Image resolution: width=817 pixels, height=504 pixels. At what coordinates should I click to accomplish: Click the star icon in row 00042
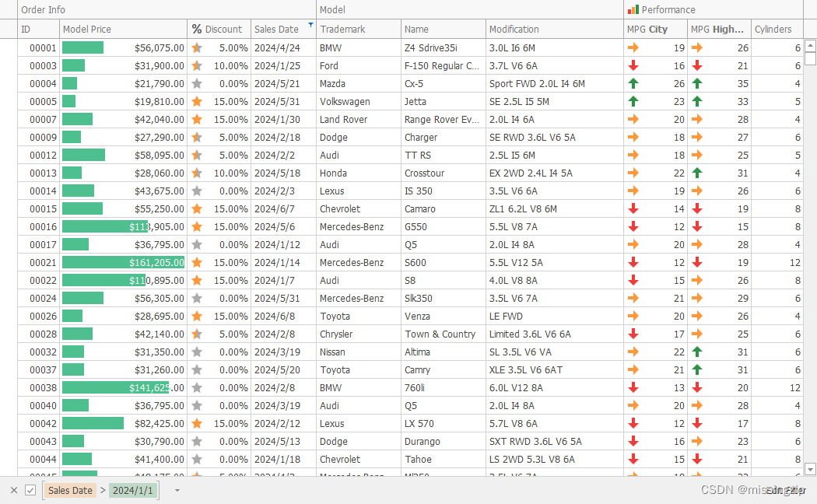tap(196, 423)
